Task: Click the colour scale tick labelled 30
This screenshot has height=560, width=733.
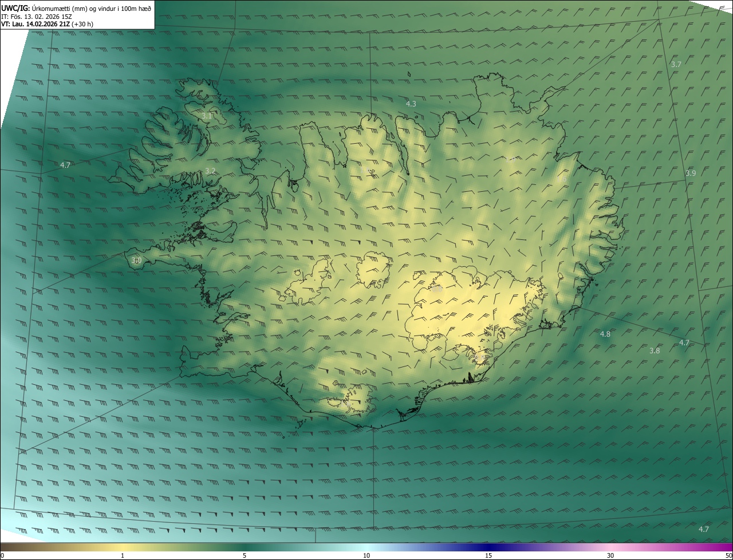Action: click(610, 555)
